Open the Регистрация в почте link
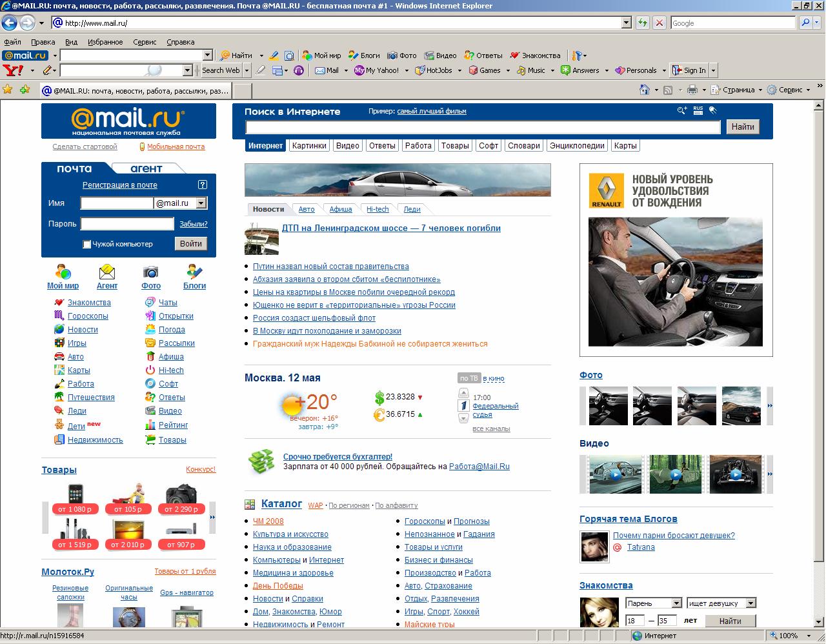 click(x=120, y=185)
